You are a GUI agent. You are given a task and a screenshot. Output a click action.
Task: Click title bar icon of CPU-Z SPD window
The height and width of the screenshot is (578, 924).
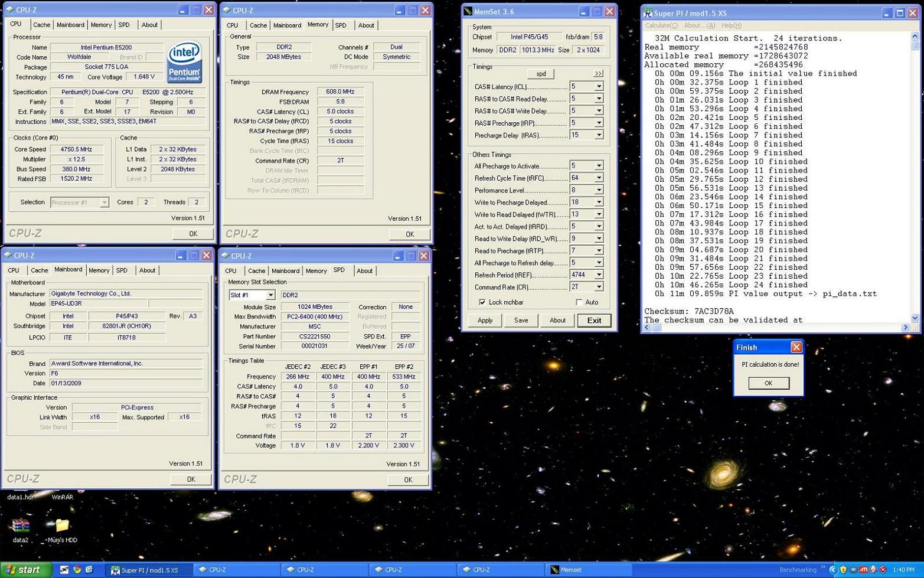[x=225, y=256]
